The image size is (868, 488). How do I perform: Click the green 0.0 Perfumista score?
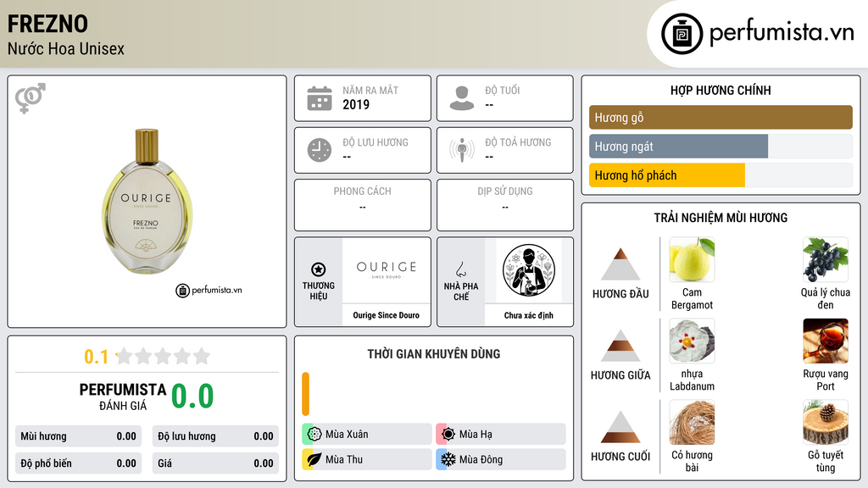pyautogui.click(x=192, y=396)
